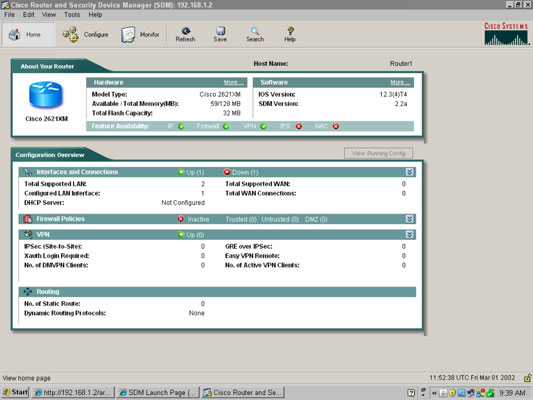The height and width of the screenshot is (400, 533).
Task: Click the DHCP Server Not Configured value
Action: pyautogui.click(x=183, y=203)
